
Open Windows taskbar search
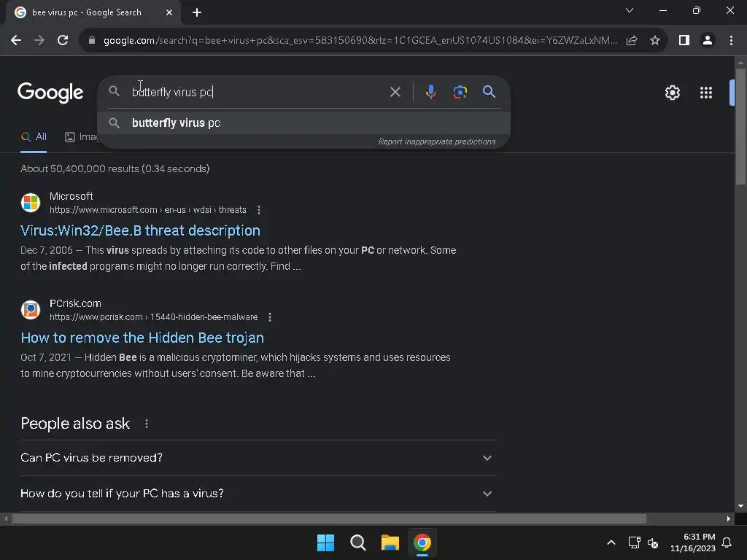click(x=357, y=542)
